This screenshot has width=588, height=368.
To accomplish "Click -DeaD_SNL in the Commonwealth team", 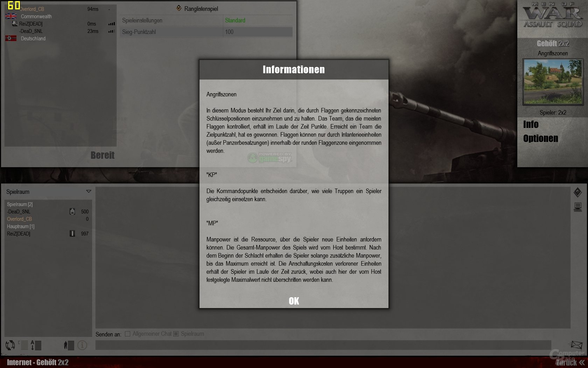I will pos(31,31).
